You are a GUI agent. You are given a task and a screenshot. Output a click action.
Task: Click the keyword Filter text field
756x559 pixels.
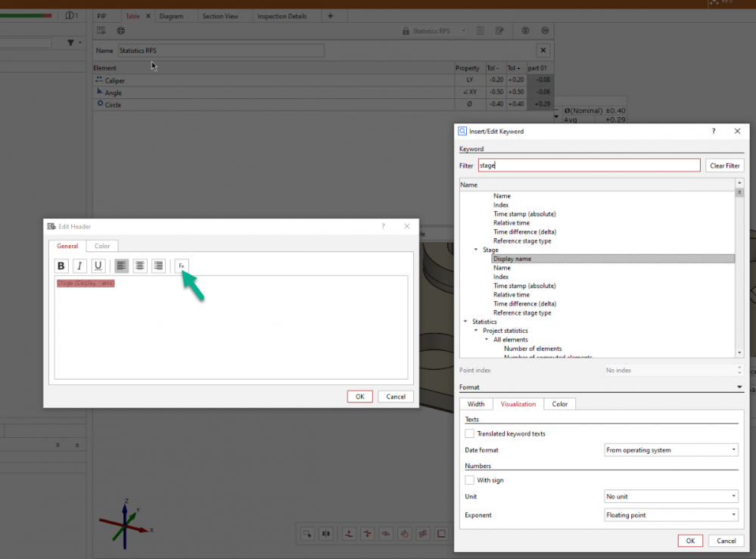[x=589, y=165]
